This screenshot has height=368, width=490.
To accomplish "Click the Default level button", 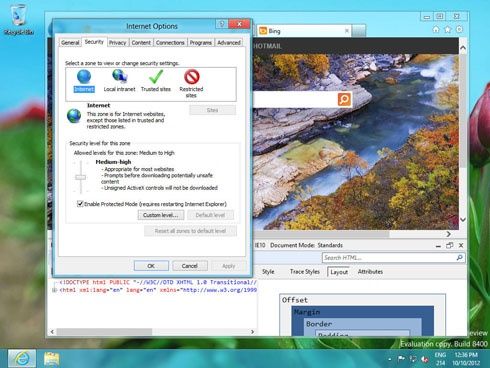I will coord(210,215).
